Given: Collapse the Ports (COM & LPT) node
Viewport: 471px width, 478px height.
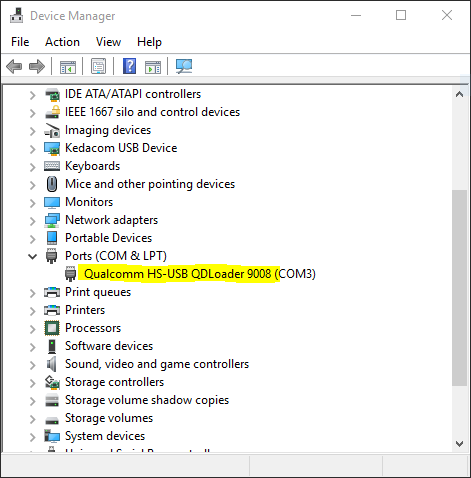Looking at the screenshot, I should (32, 256).
